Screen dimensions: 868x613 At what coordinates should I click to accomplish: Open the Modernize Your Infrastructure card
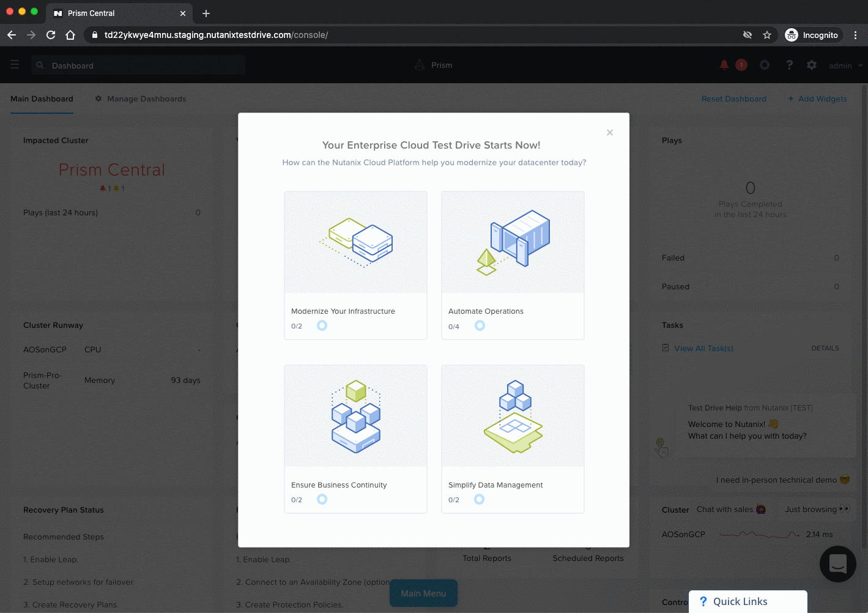[x=355, y=266]
